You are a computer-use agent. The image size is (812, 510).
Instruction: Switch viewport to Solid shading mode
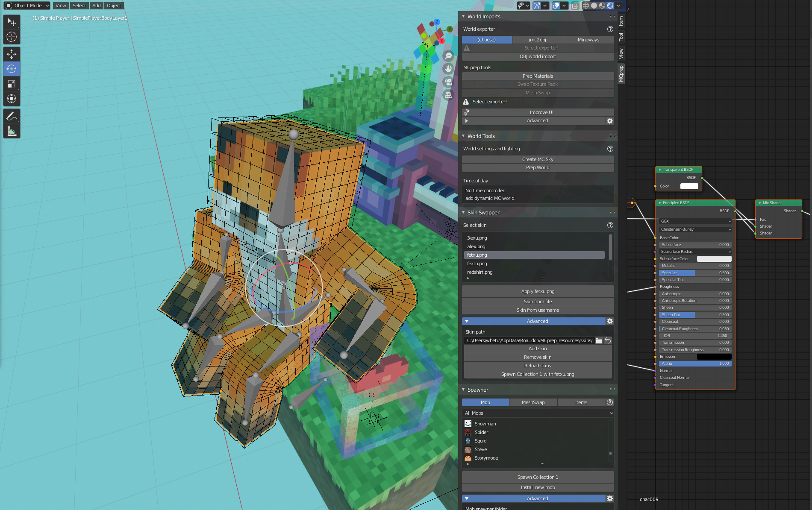pos(594,6)
